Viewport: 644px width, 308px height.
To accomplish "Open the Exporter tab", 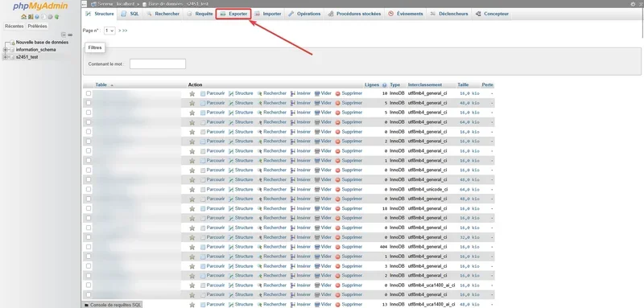I will 233,14.
